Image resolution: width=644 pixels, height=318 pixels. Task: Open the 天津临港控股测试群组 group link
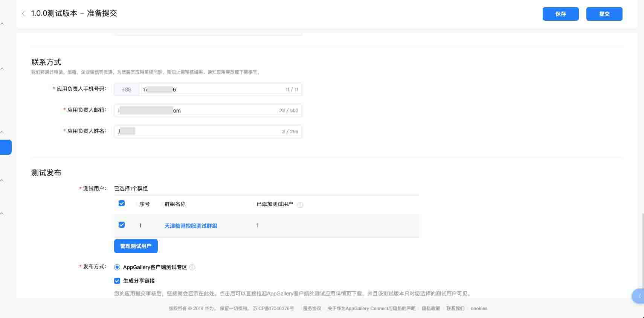click(191, 226)
